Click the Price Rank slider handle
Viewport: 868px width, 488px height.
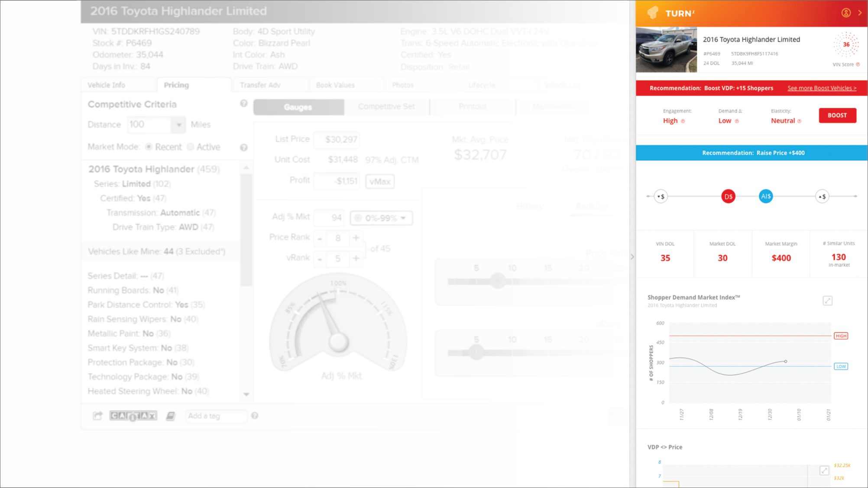point(498,281)
